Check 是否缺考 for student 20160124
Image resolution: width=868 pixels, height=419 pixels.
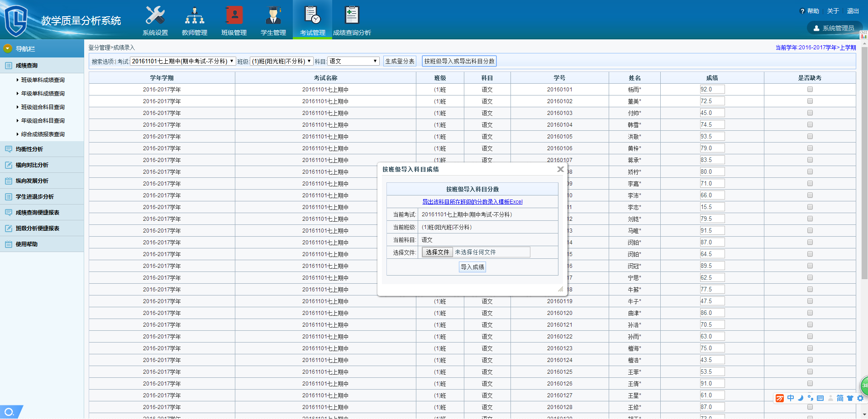click(x=810, y=360)
